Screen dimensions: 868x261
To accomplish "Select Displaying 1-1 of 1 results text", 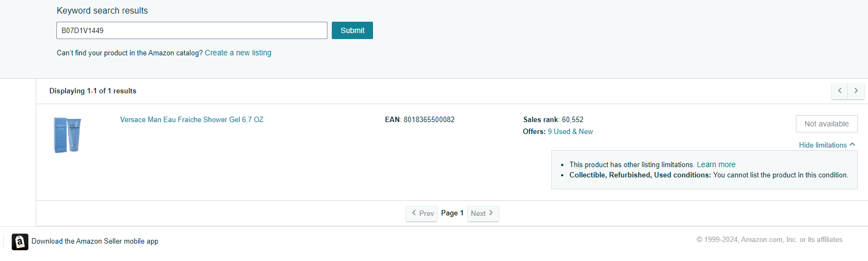I will [93, 91].
